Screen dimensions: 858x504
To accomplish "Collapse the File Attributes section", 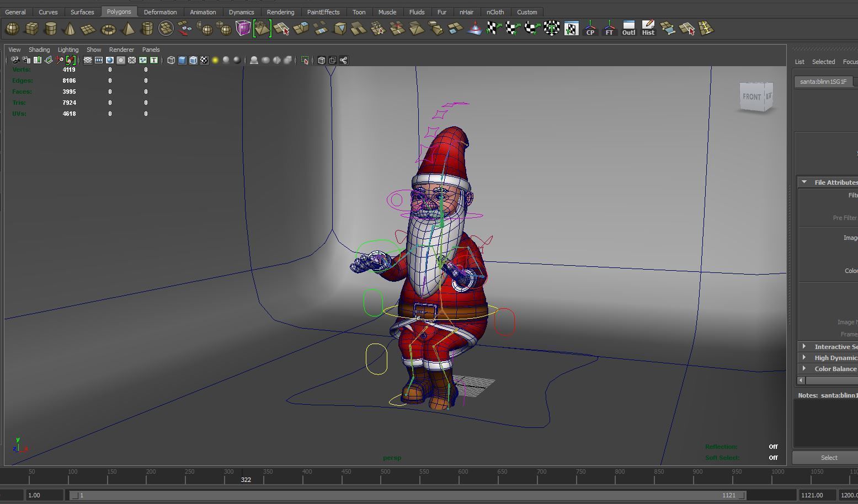I will point(804,182).
